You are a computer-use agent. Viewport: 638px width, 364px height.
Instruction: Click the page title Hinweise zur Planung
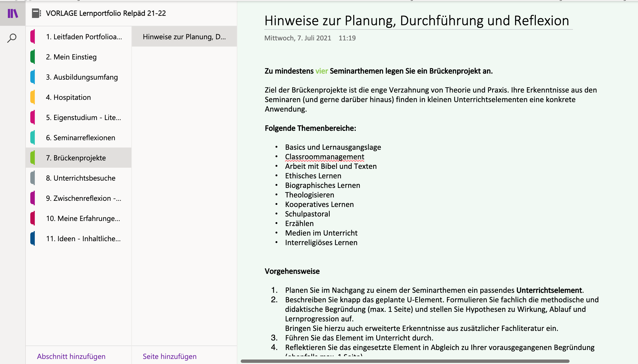(x=417, y=21)
